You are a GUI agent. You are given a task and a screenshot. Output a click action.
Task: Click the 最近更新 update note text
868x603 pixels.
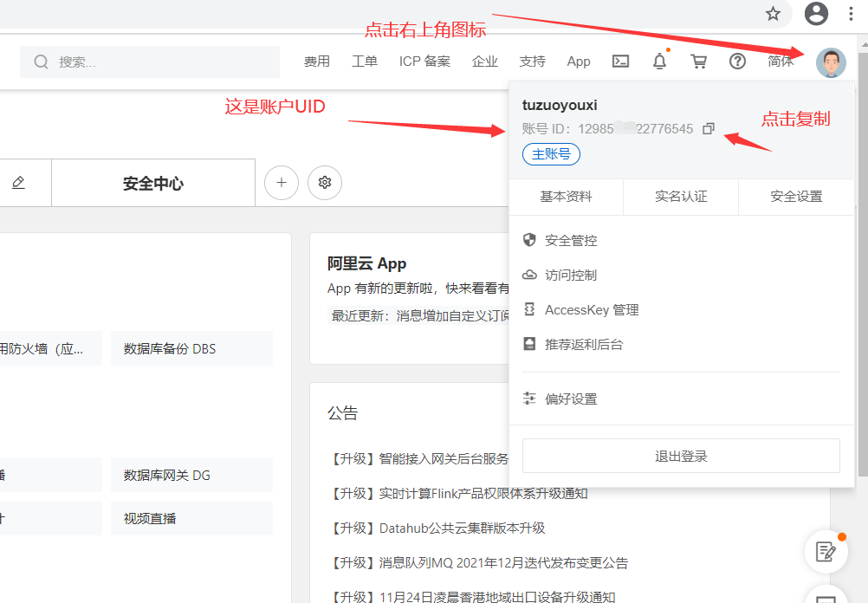420,315
